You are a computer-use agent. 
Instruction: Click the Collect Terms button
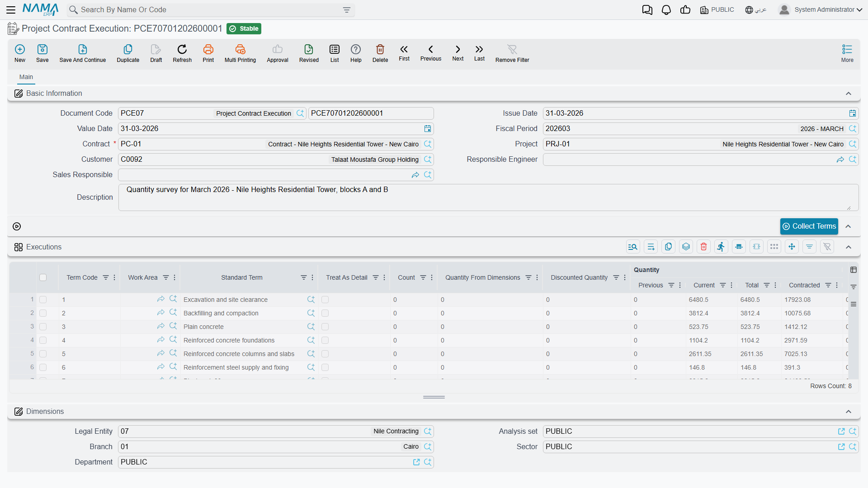(x=809, y=226)
